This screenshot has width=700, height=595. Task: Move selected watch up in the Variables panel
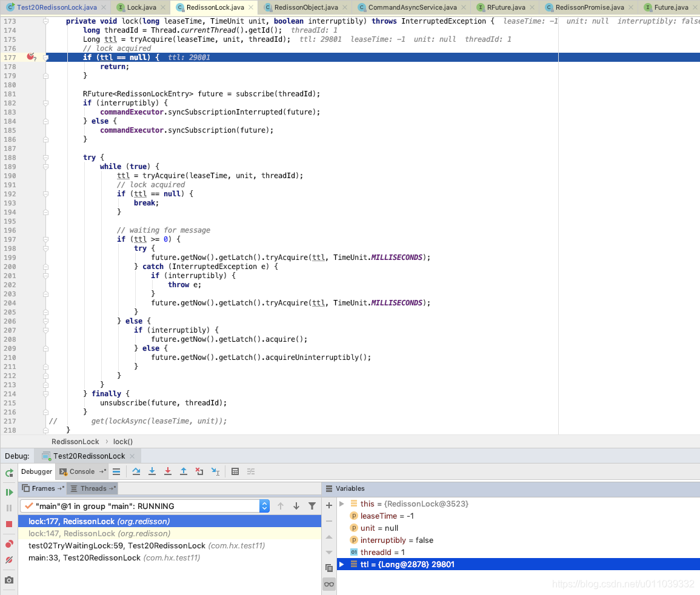pyautogui.click(x=329, y=537)
